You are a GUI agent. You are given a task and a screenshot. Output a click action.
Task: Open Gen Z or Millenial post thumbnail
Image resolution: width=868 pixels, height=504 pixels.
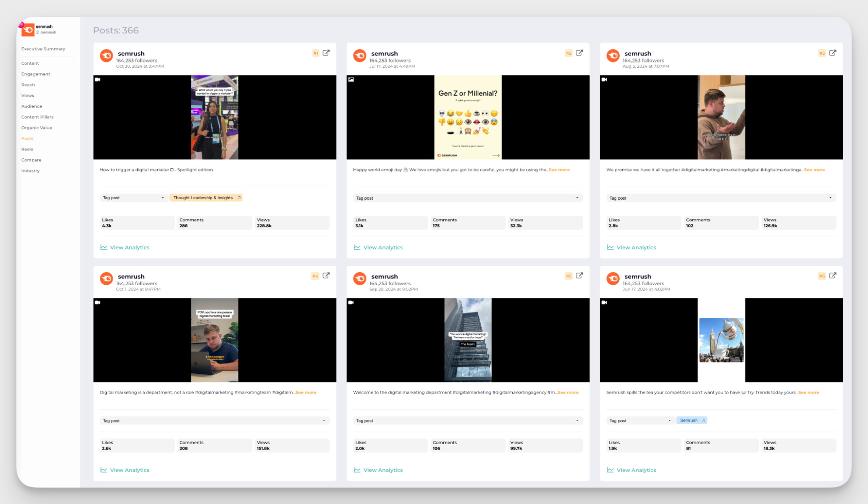tap(468, 117)
